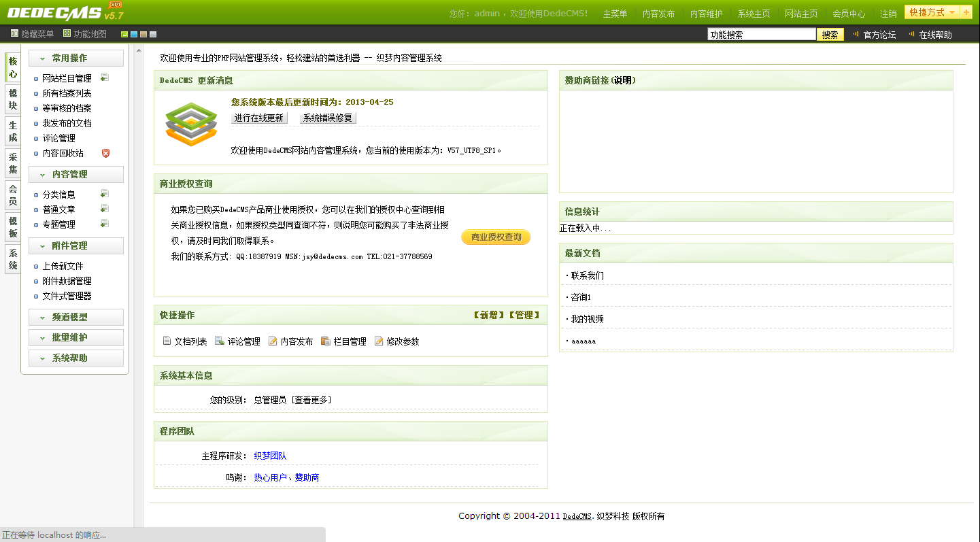Click the 评论管理 icon in quick actions
This screenshot has height=542, width=980.
tap(220, 341)
